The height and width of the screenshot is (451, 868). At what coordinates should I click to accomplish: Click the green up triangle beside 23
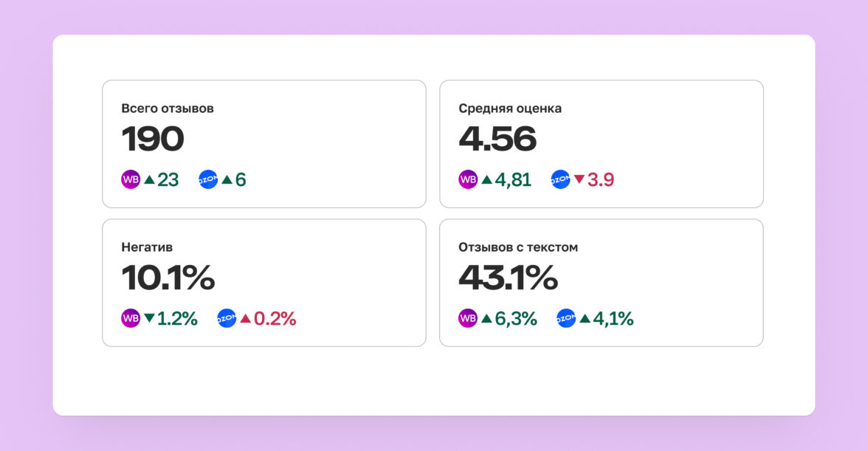(x=149, y=179)
